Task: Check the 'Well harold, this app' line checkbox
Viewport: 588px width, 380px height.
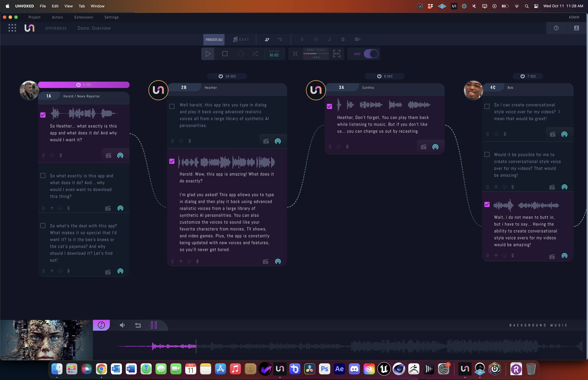Action: tap(172, 106)
